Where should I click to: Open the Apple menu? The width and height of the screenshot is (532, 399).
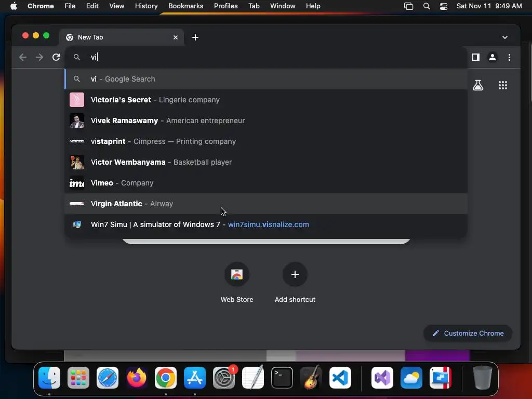[x=14, y=6]
